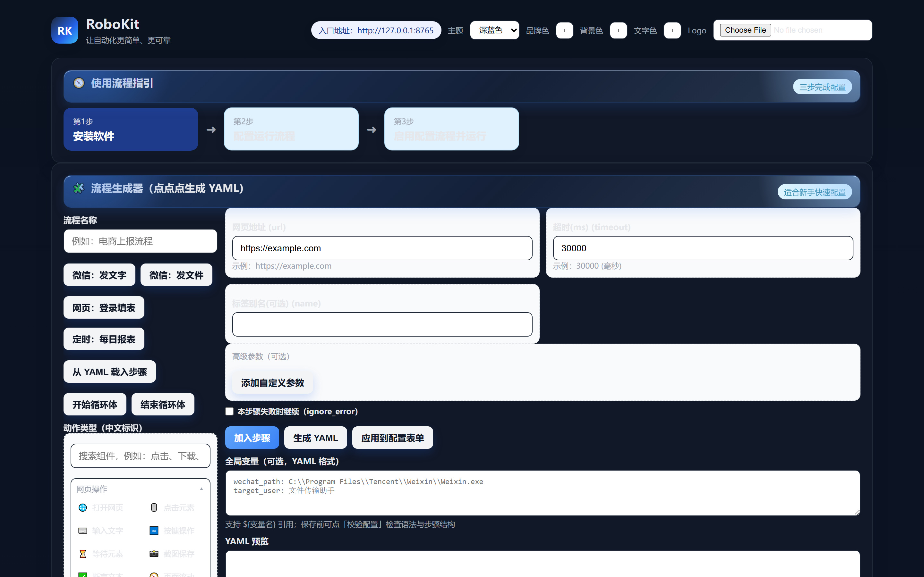The width and height of the screenshot is (924, 577).
Task: Choose the hourglass 等待元素 action
Action: [101, 553]
